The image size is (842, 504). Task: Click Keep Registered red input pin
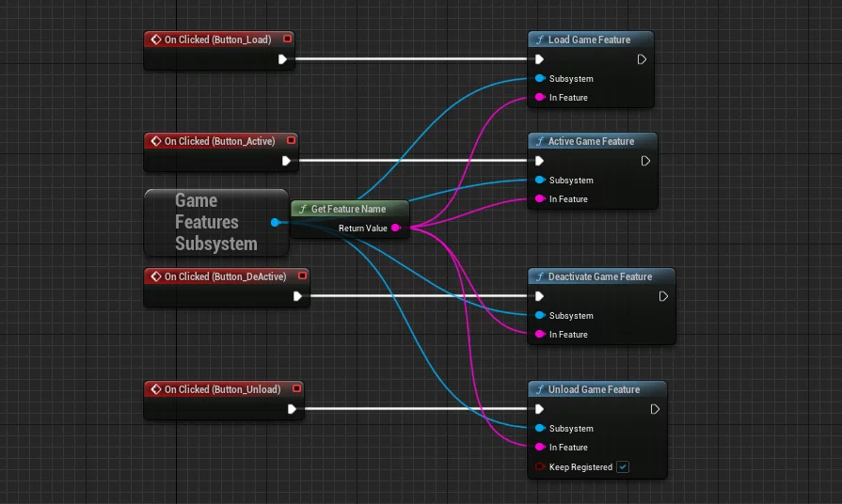[x=540, y=467]
